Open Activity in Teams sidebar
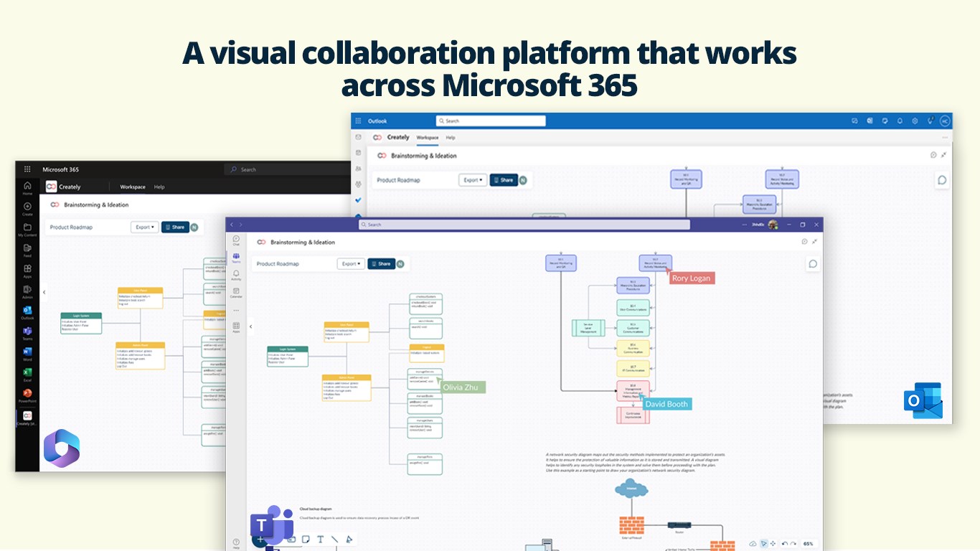The height and width of the screenshot is (551, 980). pos(236,275)
